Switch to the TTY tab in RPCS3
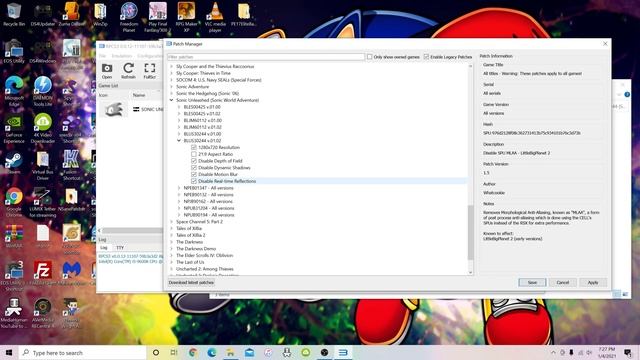The height and width of the screenshot is (360, 640). tap(120, 248)
